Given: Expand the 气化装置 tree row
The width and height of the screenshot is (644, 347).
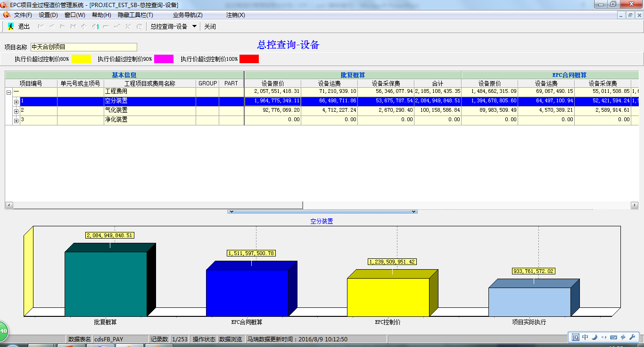Looking at the screenshot, I should pyautogui.click(x=17, y=111).
